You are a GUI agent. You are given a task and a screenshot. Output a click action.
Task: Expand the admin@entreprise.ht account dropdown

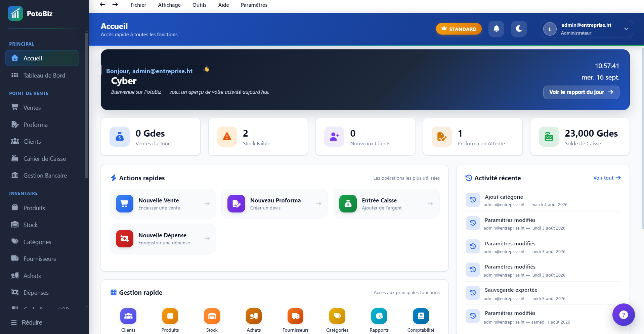pos(587,29)
